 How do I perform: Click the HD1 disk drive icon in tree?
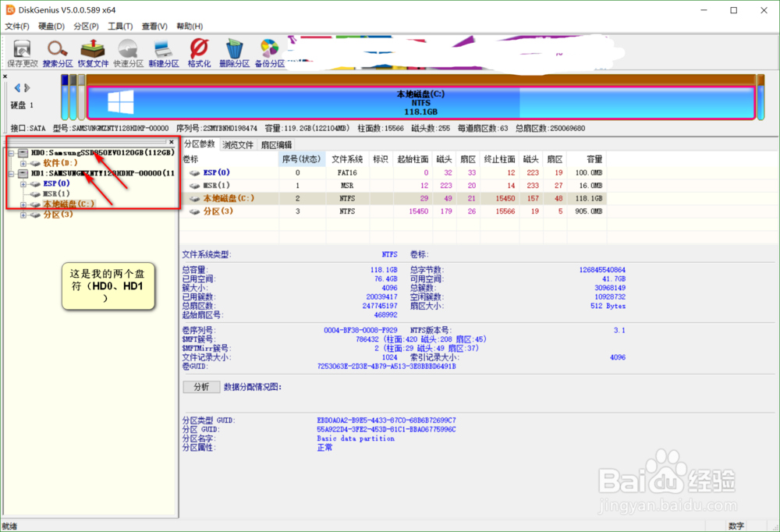23,173
